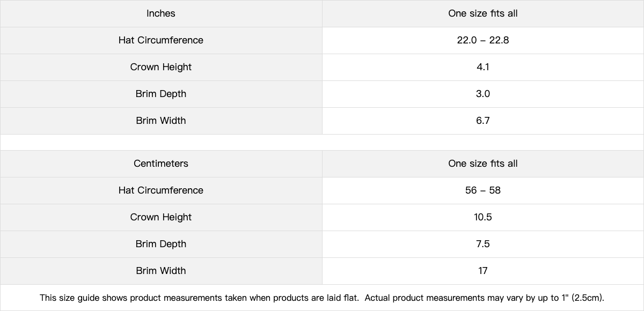Viewport: 644px width, 311px height.
Task: Click Hat Circumference label in inches table
Action: click(x=161, y=40)
